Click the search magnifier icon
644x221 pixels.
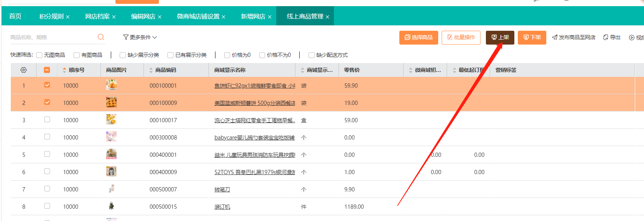[101, 37]
